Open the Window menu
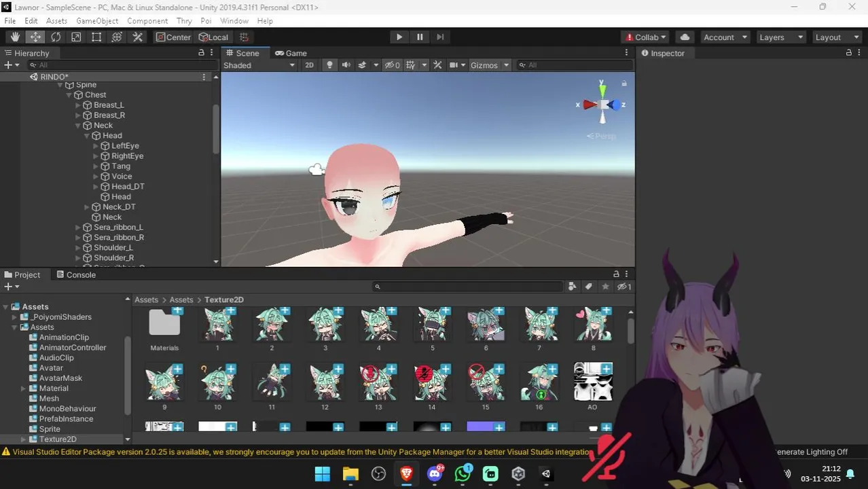 point(234,21)
